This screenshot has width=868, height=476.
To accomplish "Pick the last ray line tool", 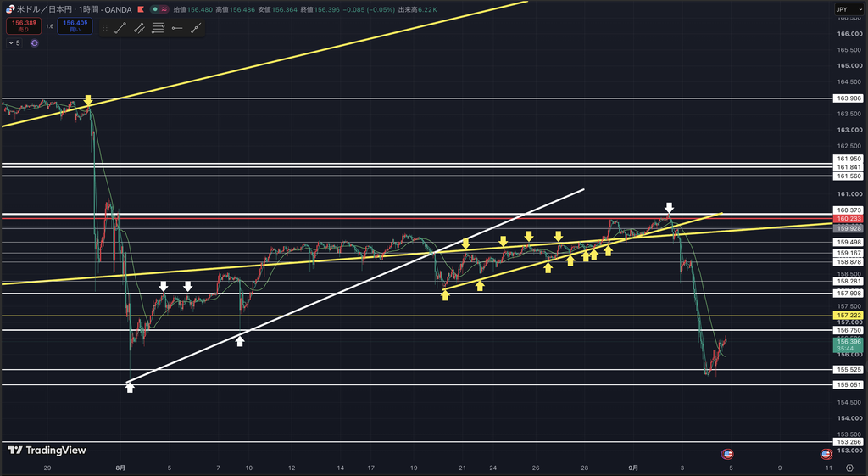I will point(196,28).
